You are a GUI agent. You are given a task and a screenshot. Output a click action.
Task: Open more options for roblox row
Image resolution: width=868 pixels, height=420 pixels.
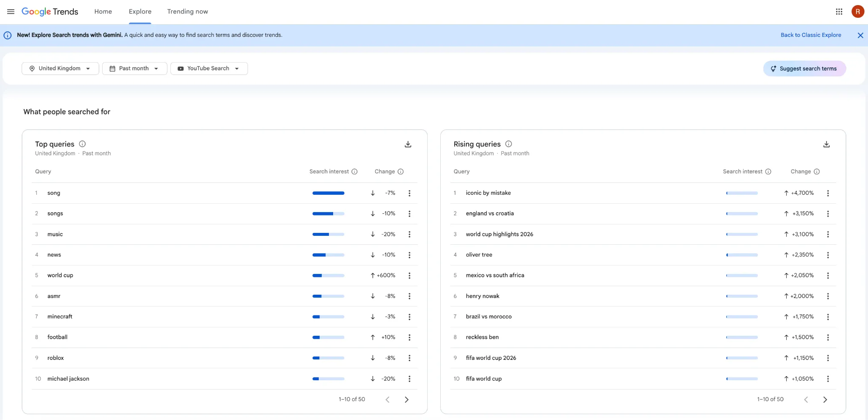pos(409,358)
